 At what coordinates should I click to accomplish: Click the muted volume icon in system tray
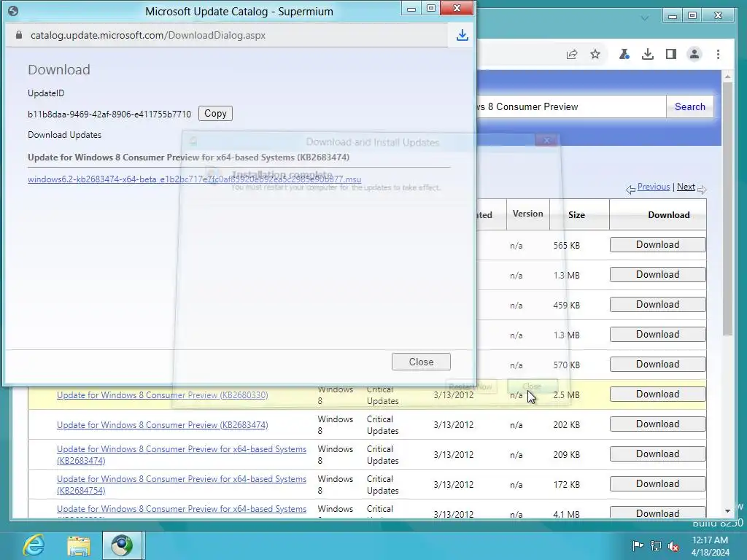pos(673,545)
